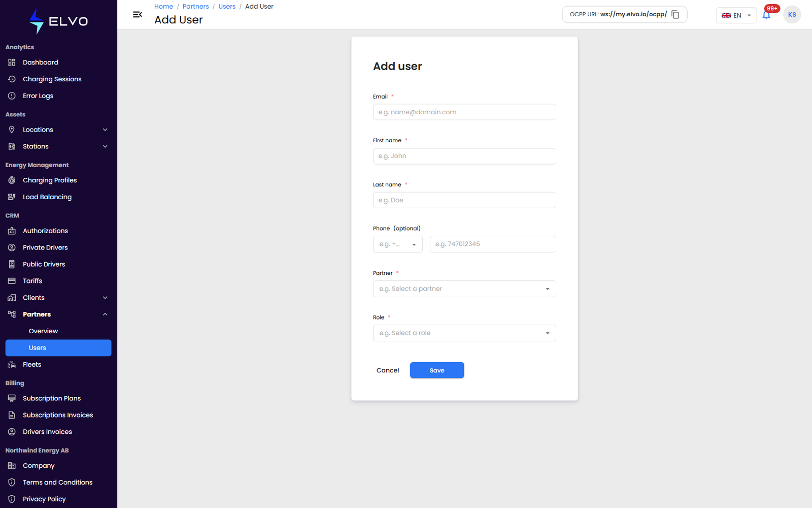Click the Charging Profiles icon
Viewport: 812px width, 508px height.
point(12,180)
